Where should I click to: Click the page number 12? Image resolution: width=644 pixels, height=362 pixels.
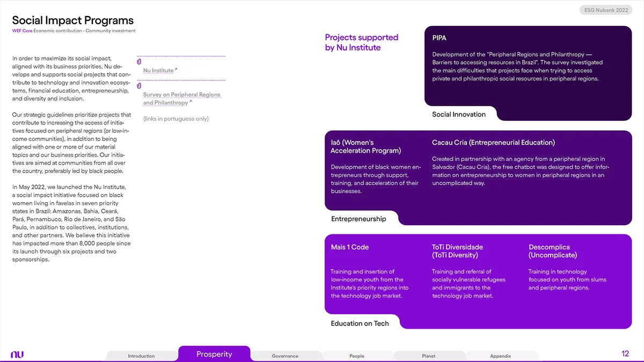pyautogui.click(x=625, y=353)
